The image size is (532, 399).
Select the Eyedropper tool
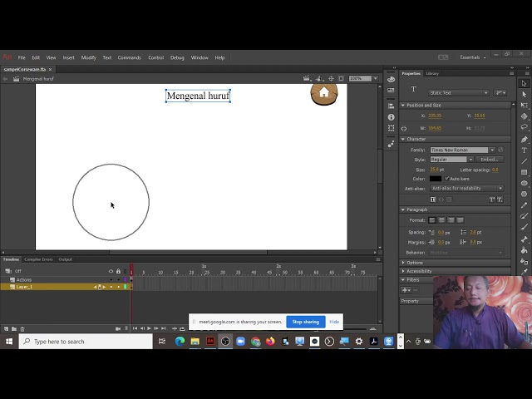[524, 272]
